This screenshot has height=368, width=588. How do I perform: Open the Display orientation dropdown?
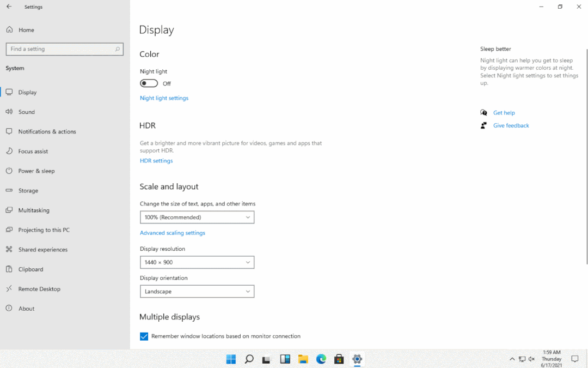pos(197,291)
